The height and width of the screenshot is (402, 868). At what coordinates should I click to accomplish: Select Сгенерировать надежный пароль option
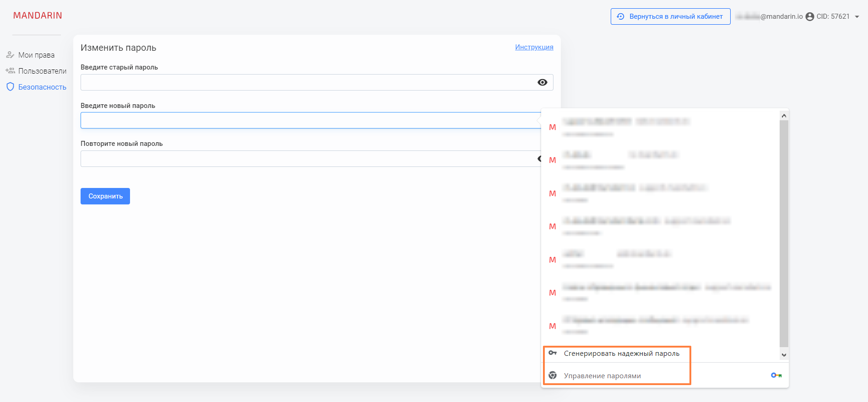[621, 354]
